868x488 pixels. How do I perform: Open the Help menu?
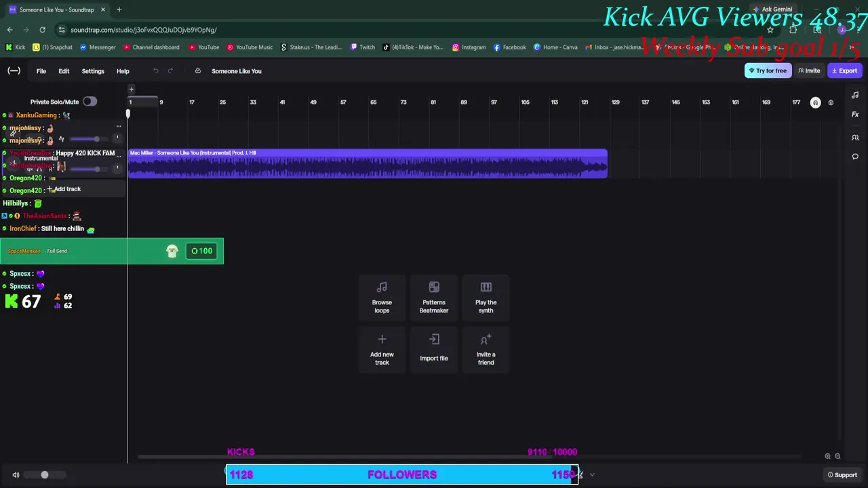[123, 71]
